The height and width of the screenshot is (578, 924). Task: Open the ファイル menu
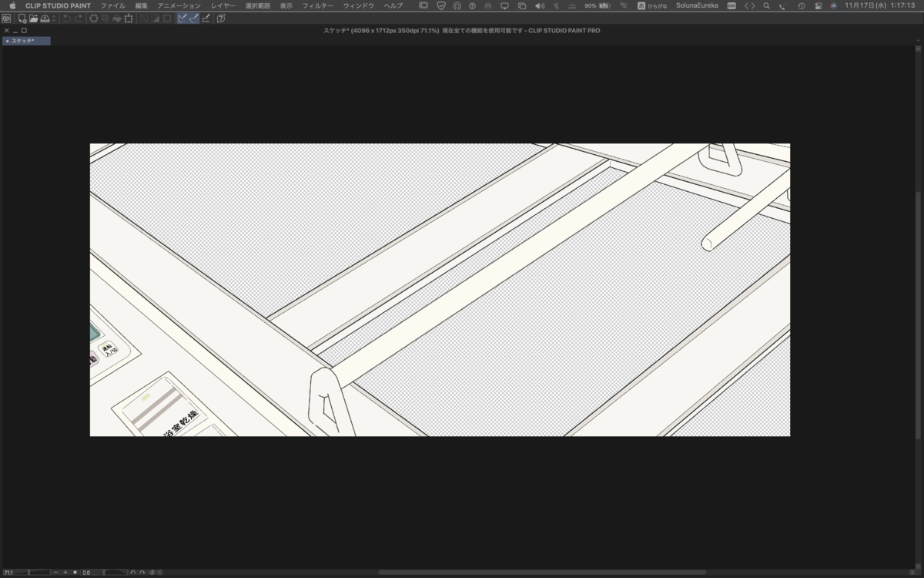click(113, 5)
